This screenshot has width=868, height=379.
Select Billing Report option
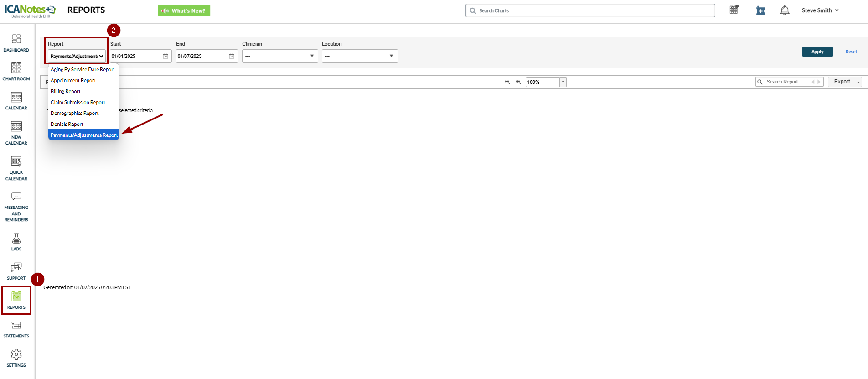83,91
